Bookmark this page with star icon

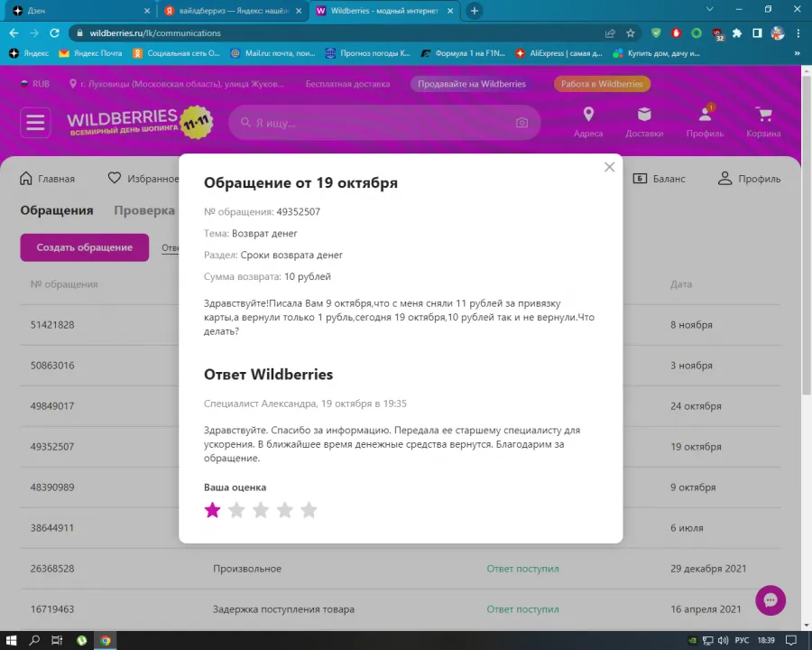pyautogui.click(x=631, y=33)
